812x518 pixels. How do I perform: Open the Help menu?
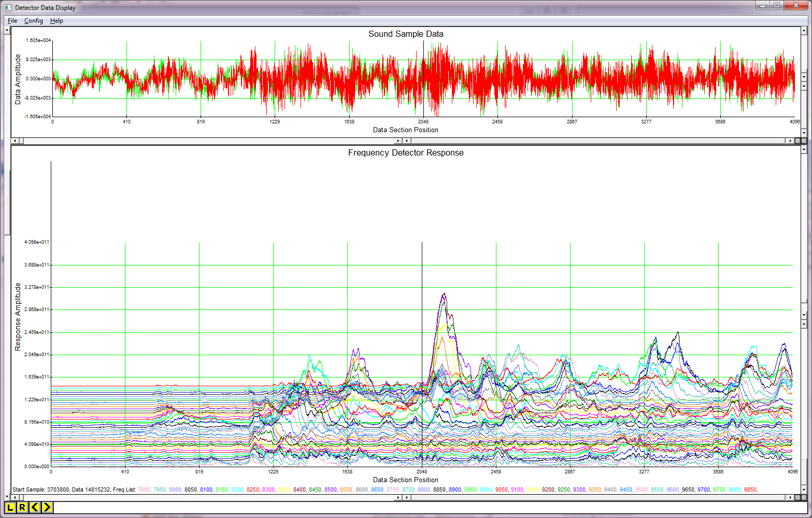57,21
